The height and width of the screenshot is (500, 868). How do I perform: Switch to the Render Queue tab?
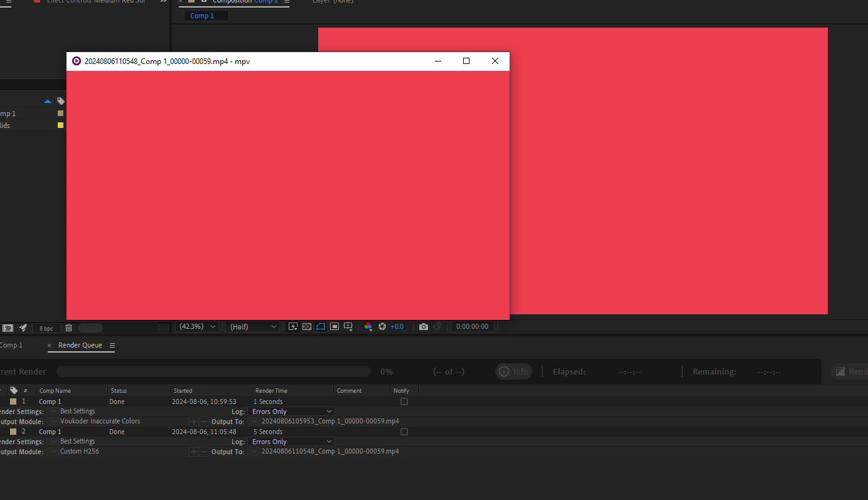tap(80, 346)
